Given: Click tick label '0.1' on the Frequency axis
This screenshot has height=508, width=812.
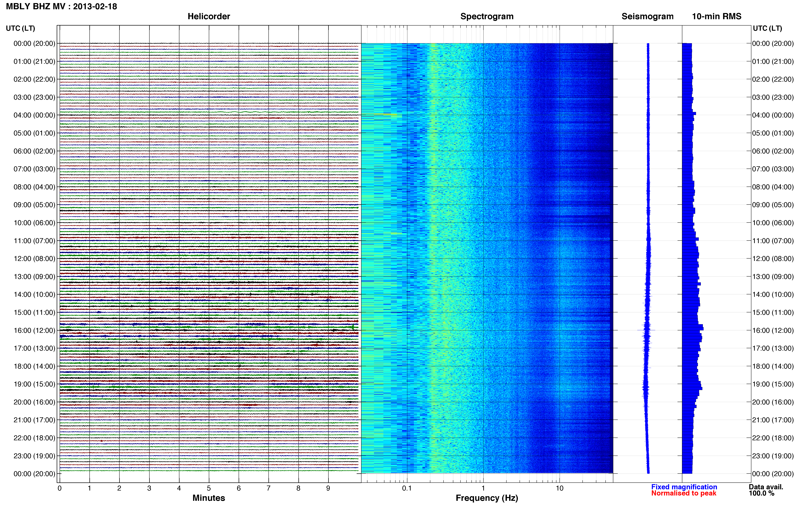Looking at the screenshot, I should tap(407, 488).
